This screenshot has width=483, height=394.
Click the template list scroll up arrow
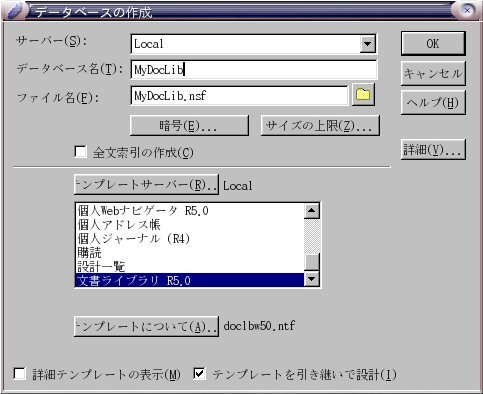[312, 211]
